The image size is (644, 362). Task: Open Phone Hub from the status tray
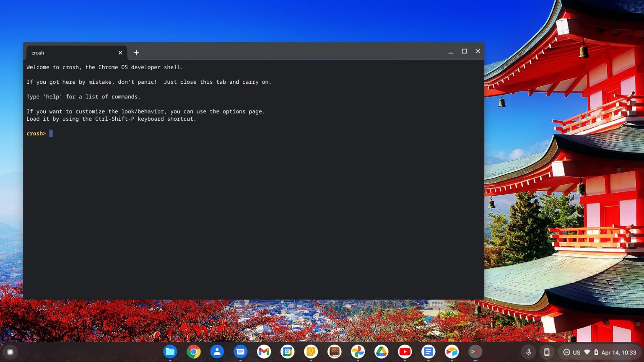pyautogui.click(x=547, y=352)
